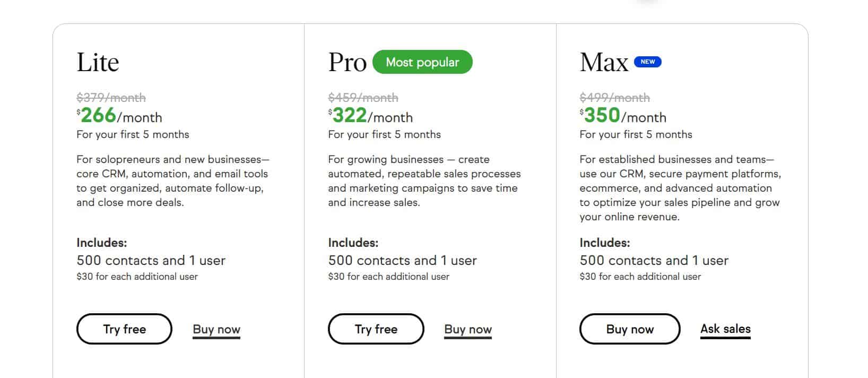Click the crossed-out $459/month price
Screen dimensions: 868x378
point(363,98)
